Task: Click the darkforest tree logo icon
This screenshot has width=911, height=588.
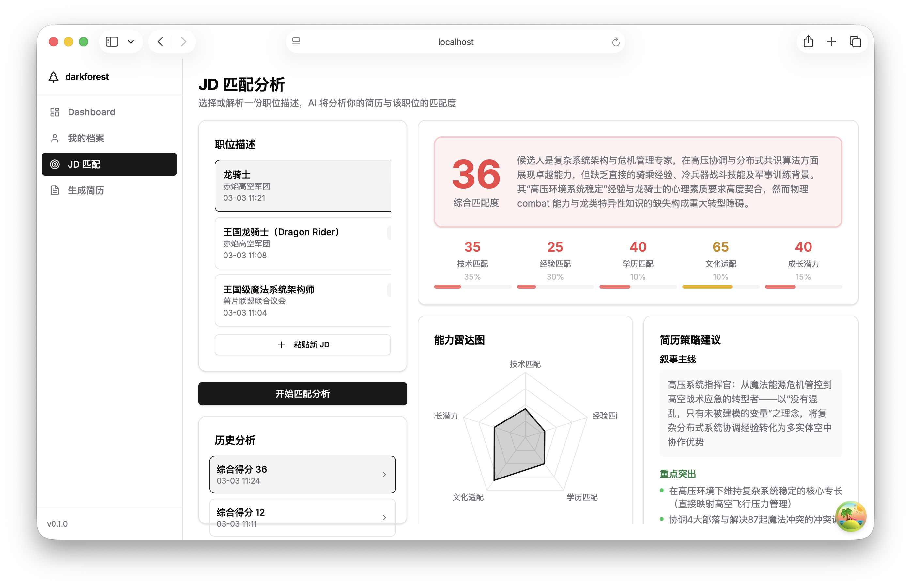Action: click(x=54, y=77)
